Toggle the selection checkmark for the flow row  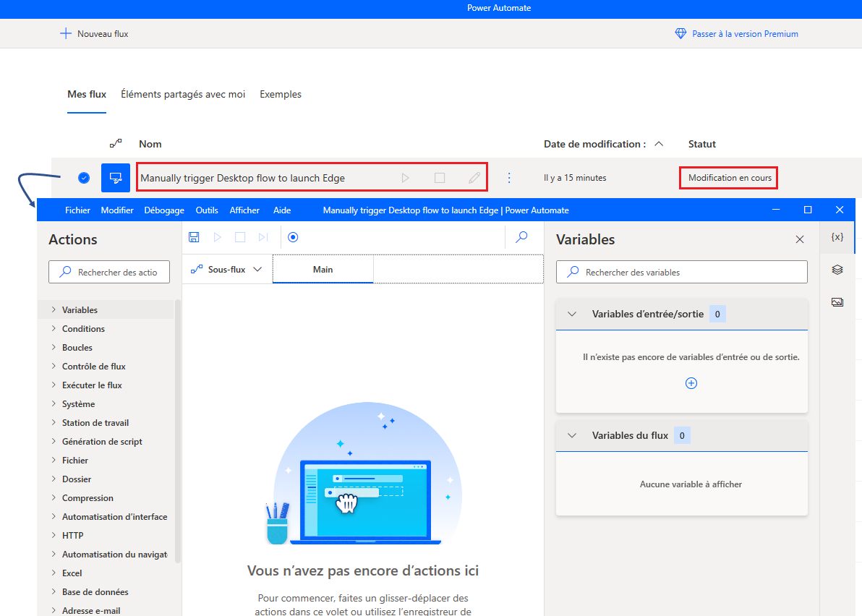tap(84, 177)
